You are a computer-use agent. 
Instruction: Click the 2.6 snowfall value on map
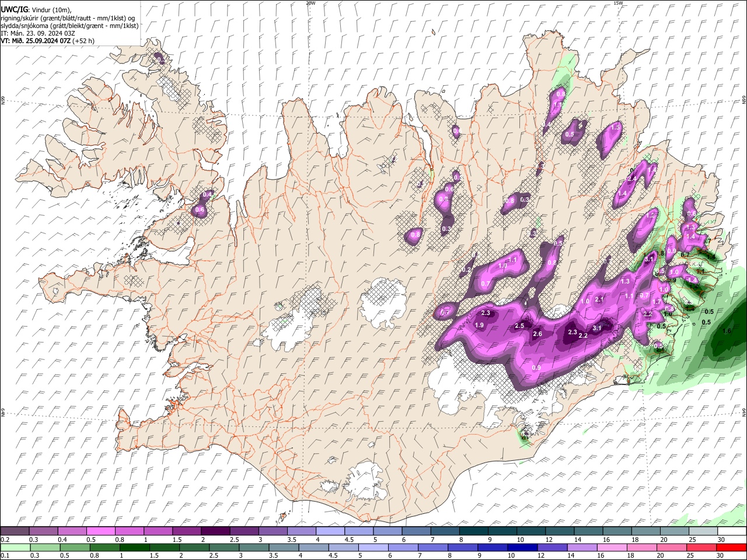pos(537,334)
